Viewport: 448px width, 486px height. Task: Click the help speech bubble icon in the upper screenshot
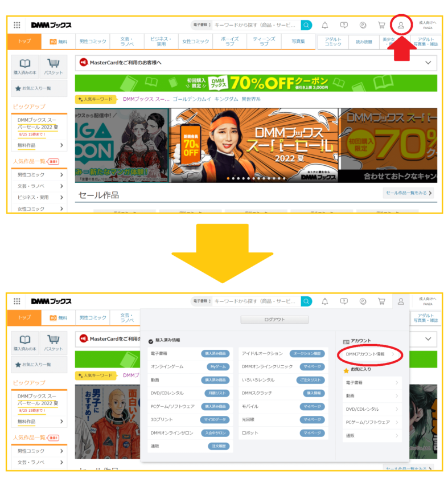pyautogui.click(x=344, y=25)
